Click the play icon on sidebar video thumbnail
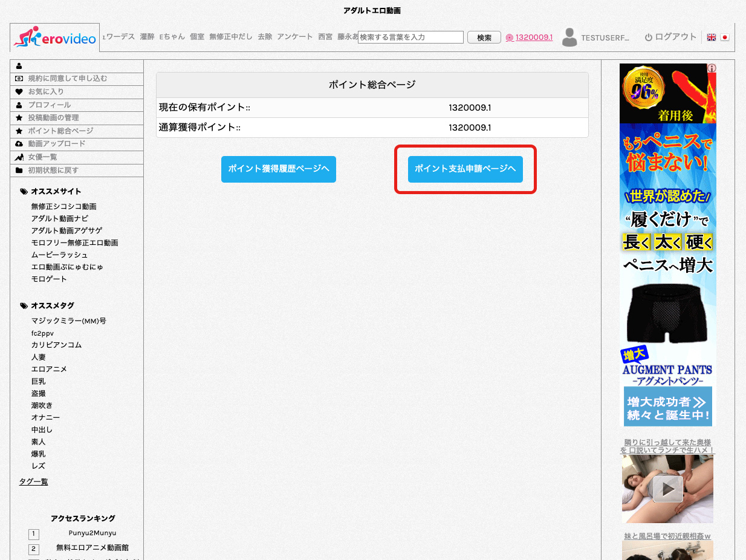Image resolution: width=746 pixels, height=560 pixels. tap(668, 489)
